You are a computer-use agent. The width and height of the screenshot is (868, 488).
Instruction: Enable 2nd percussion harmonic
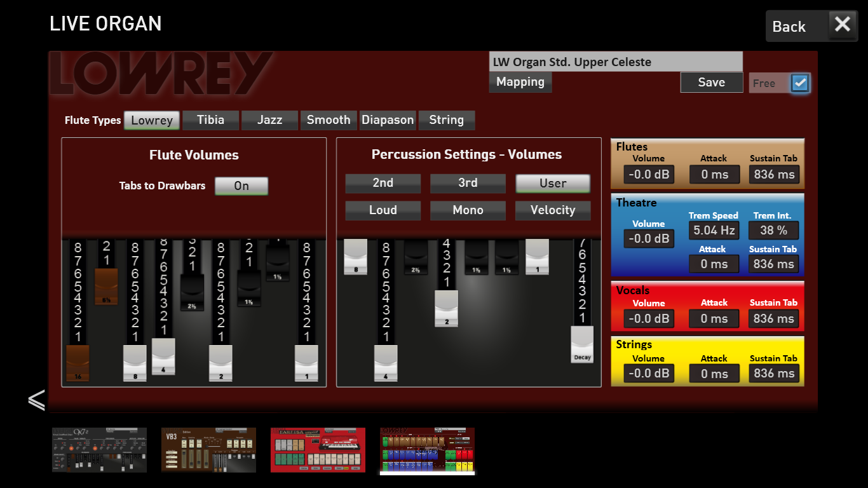383,183
